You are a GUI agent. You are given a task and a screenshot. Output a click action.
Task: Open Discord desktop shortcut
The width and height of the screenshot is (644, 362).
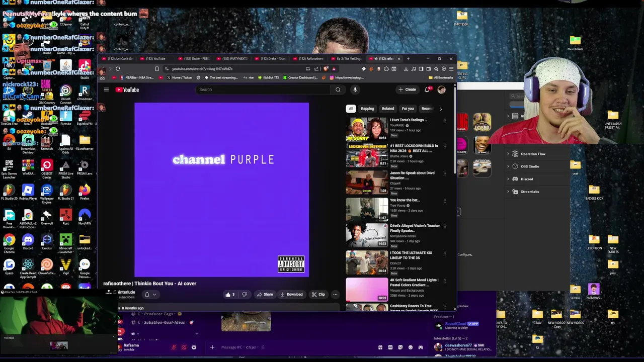point(28,242)
